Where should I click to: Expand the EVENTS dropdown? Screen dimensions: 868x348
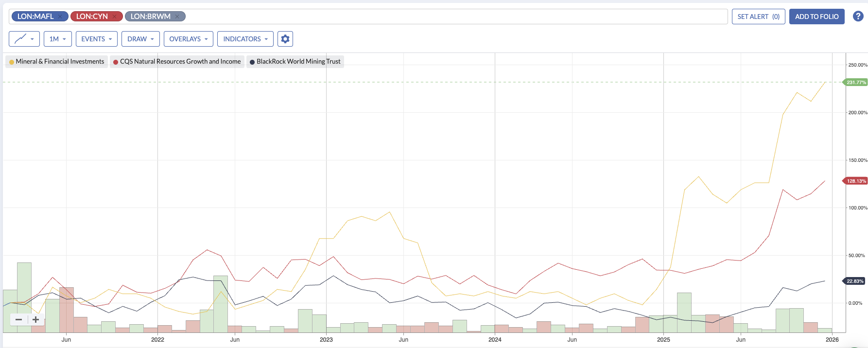point(97,39)
